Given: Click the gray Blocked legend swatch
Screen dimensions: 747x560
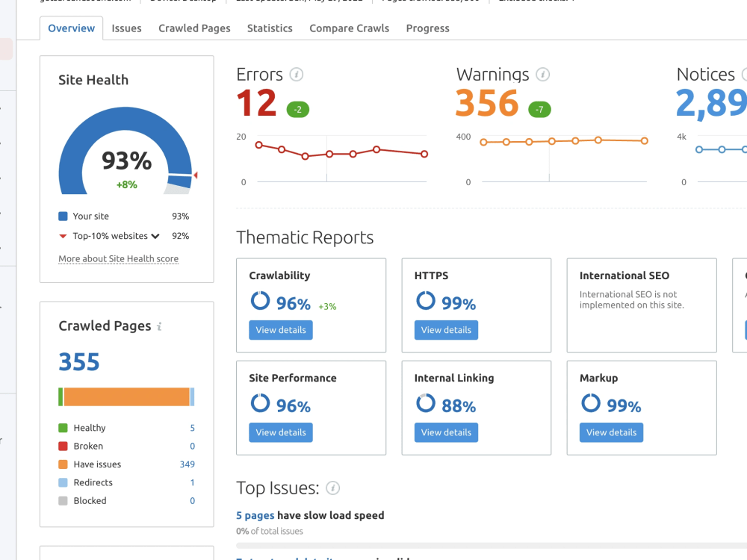Looking at the screenshot, I should point(63,501).
